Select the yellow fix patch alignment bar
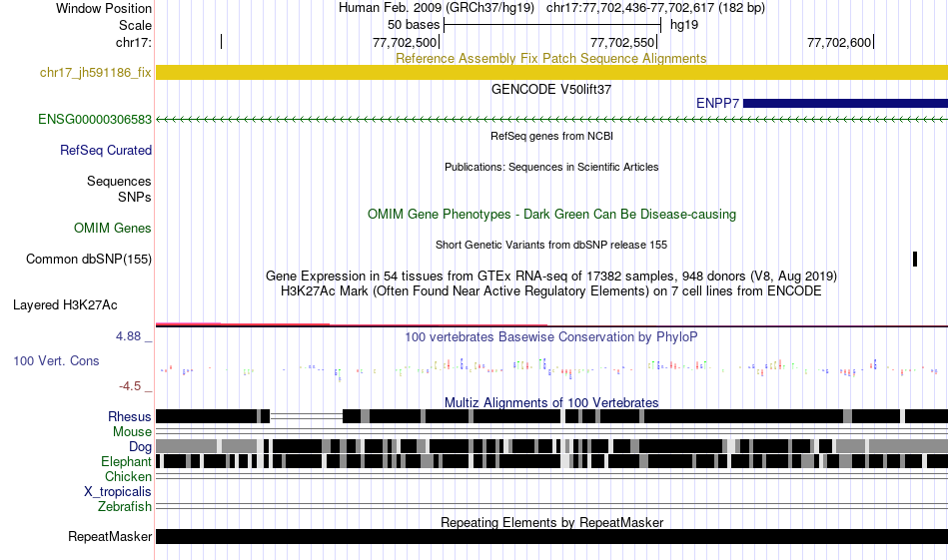This screenshot has height=560, width=949. [551, 73]
